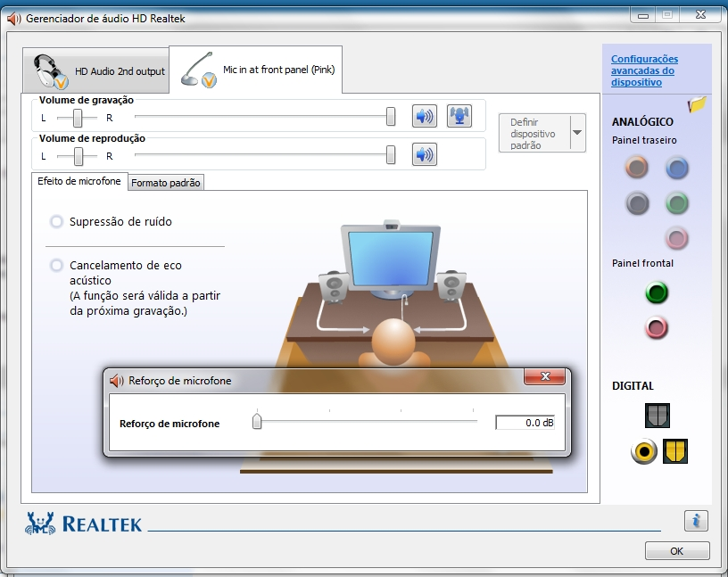Expand the Definir dispositivo padrão dropdown arrow
Image resolution: width=728 pixels, height=577 pixels.
tap(577, 133)
